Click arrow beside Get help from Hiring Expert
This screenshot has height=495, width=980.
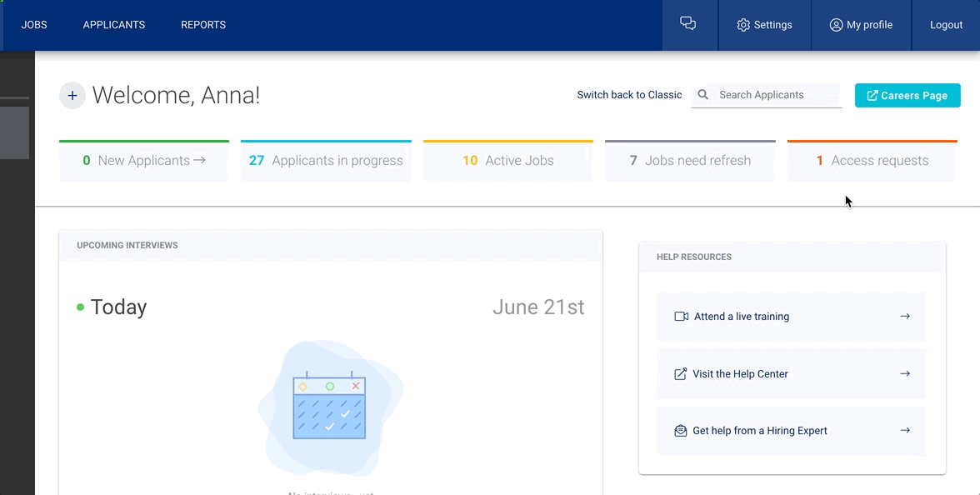click(x=905, y=431)
